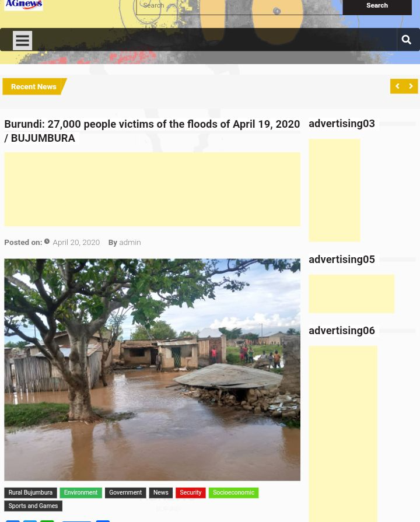Open the admin author link
The image size is (420, 522).
pyautogui.click(x=129, y=242)
